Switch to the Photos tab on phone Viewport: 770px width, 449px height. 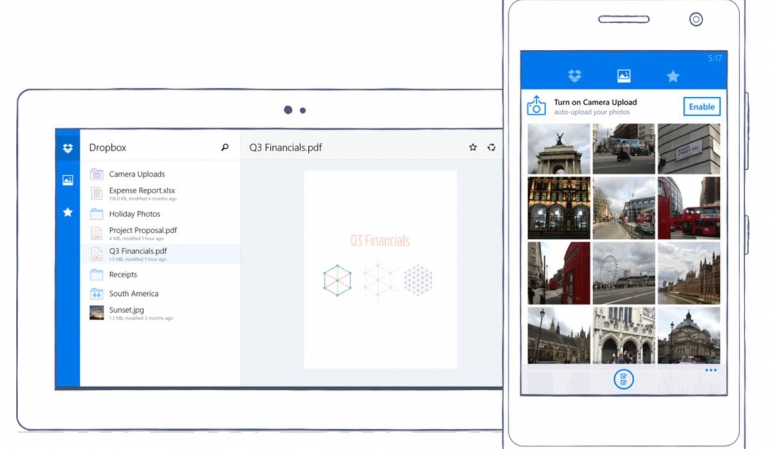623,76
